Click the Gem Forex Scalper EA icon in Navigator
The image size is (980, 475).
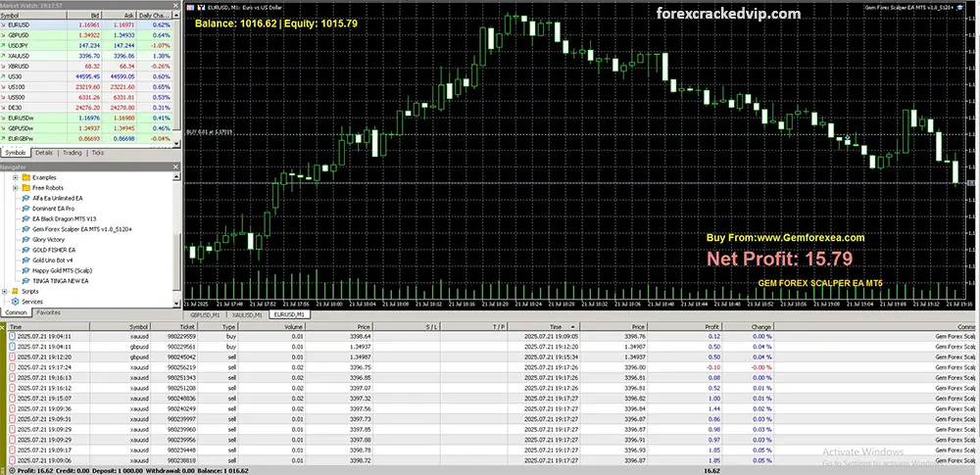tap(26, 229)
